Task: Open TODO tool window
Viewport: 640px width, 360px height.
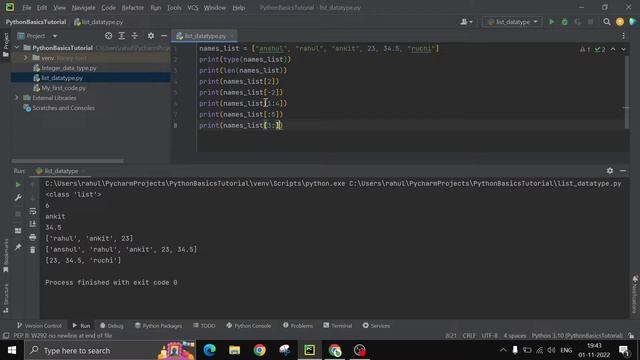Action: click(204, 326)
